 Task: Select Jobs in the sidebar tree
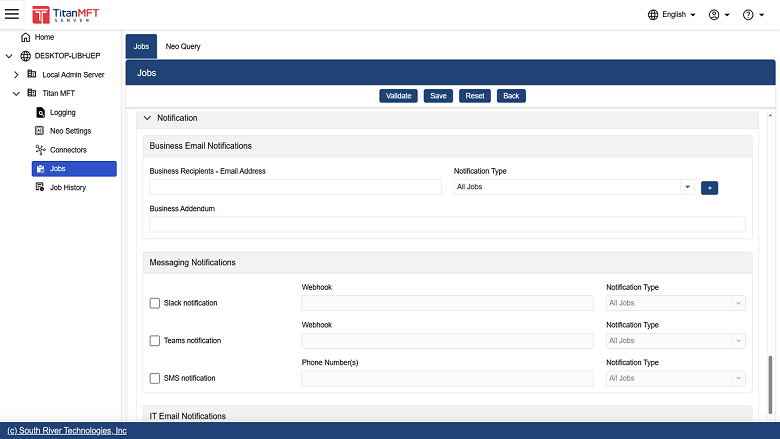click(74, 169)
